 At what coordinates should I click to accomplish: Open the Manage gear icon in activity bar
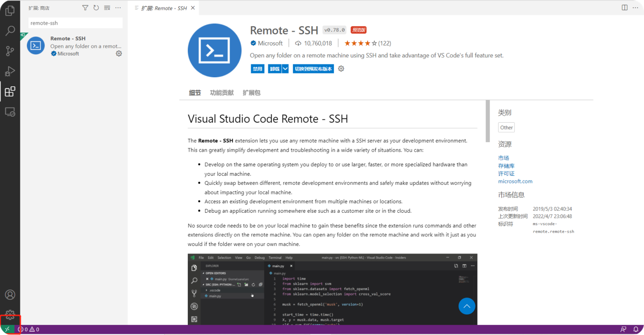(x=10, y=315)
